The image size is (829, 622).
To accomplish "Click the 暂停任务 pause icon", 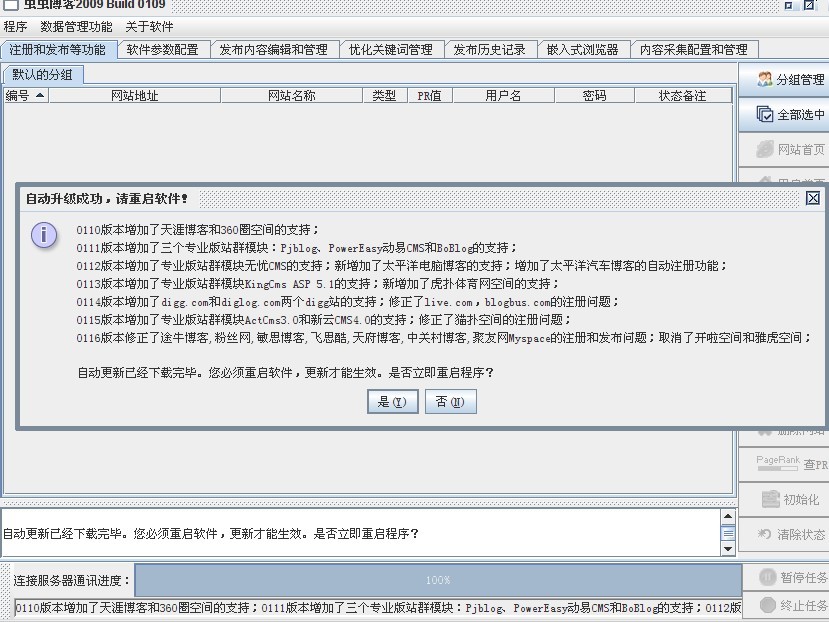I will (x=767, y=577).
